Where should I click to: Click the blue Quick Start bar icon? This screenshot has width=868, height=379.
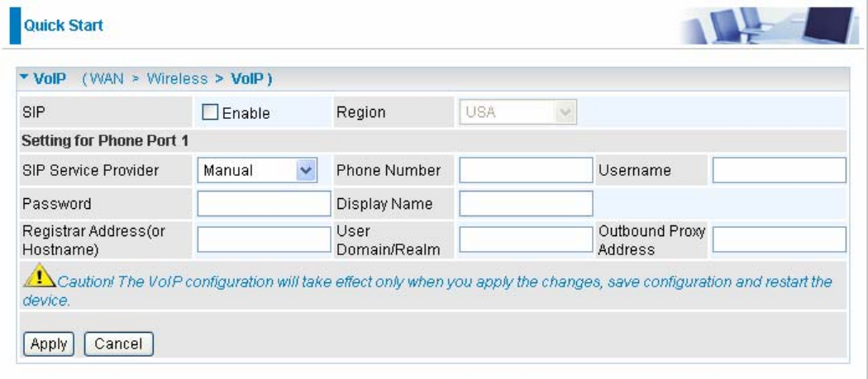(15, 26)
